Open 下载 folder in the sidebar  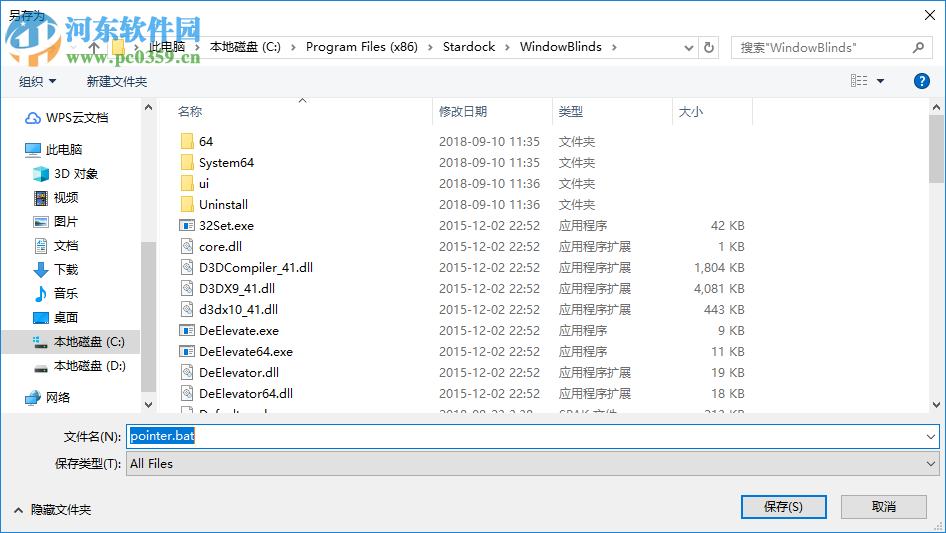coord(56,269)
